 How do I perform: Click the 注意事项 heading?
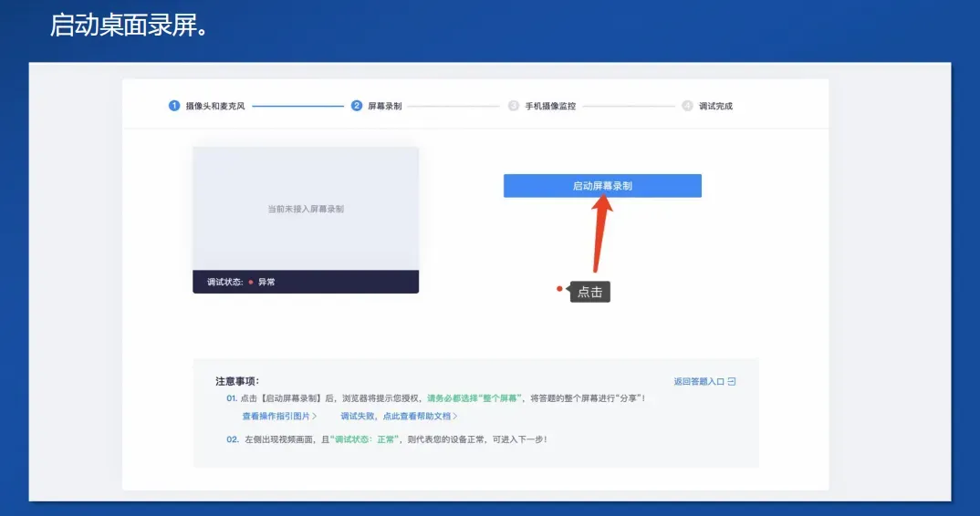pos(237,381)
